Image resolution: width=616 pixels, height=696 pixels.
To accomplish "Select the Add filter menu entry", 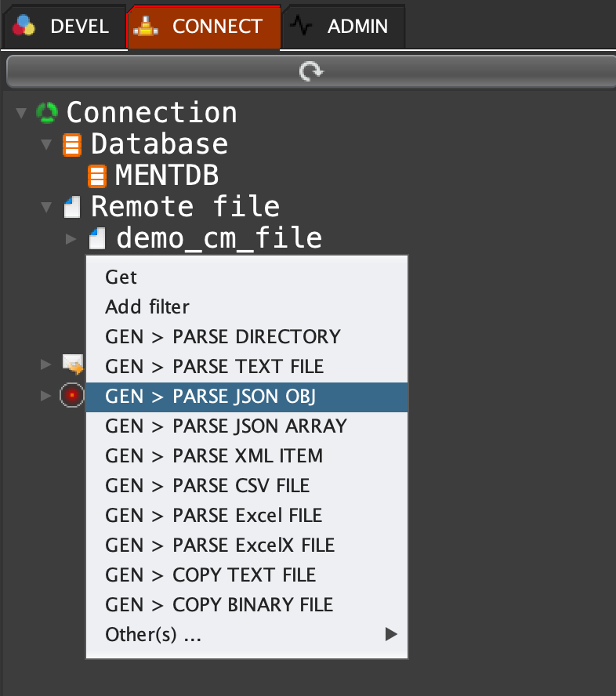I will click(x=147, y=306).
